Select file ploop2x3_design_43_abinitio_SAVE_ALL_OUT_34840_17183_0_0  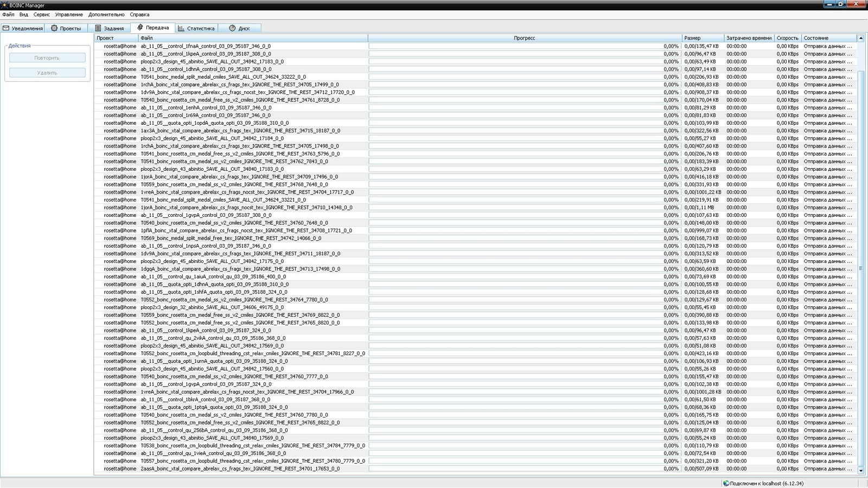pos(212,169)
